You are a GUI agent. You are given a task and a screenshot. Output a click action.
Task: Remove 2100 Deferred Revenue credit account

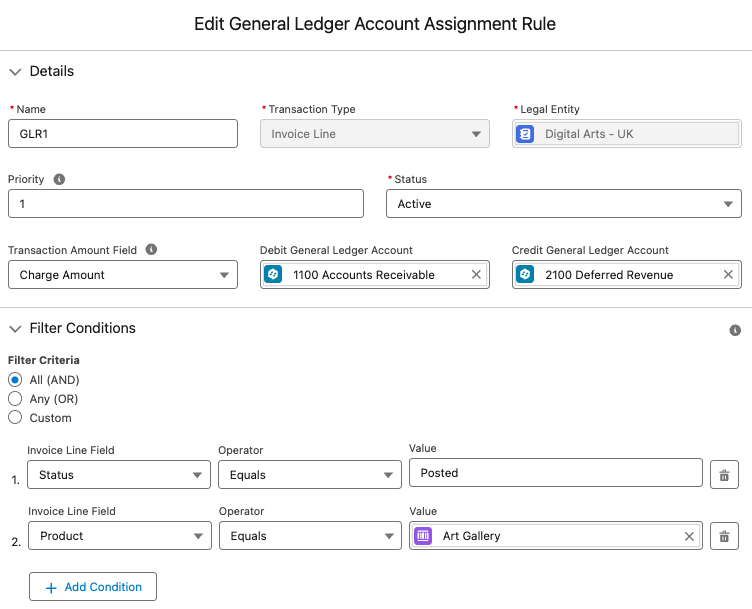click(728, 275)
